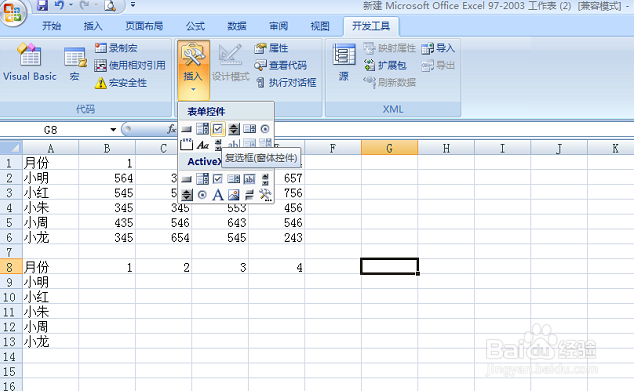Select column G header
Screen dimensions: 634x391
(x=389, y=148)
